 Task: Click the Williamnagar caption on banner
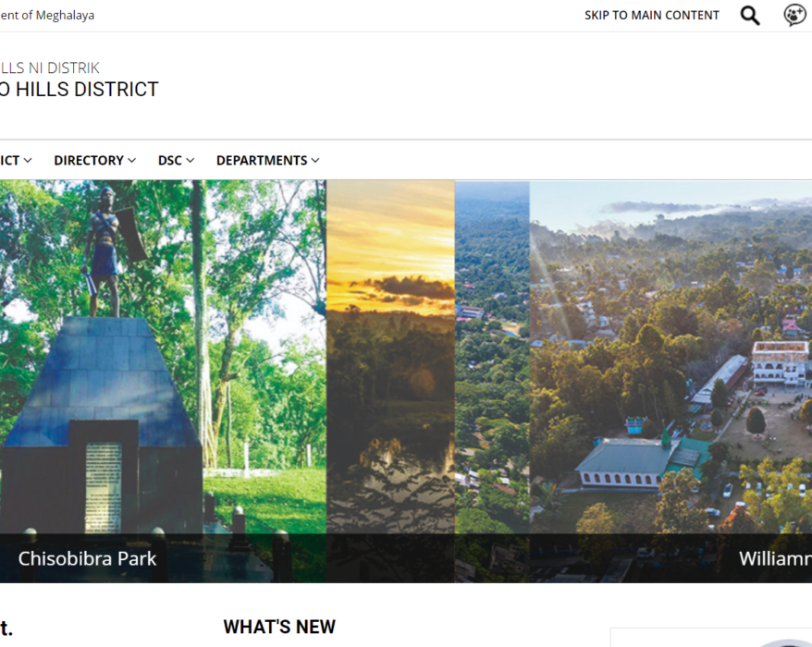point(775,558)
